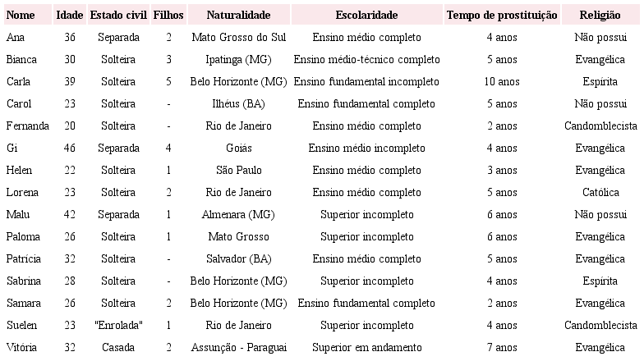The image size is (644, 361).
Task: Select the Ipatinga (MG) cell
Action: coord(238,60)
